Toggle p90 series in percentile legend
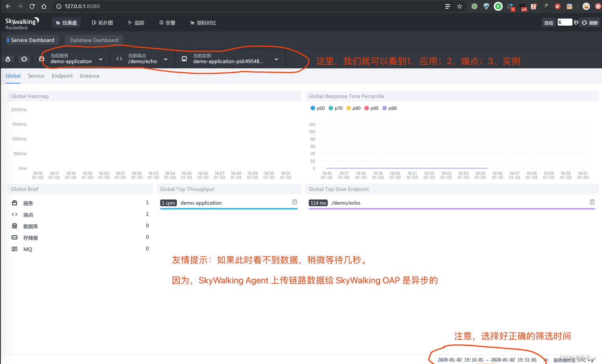602x364 pixels. point(353,108)
